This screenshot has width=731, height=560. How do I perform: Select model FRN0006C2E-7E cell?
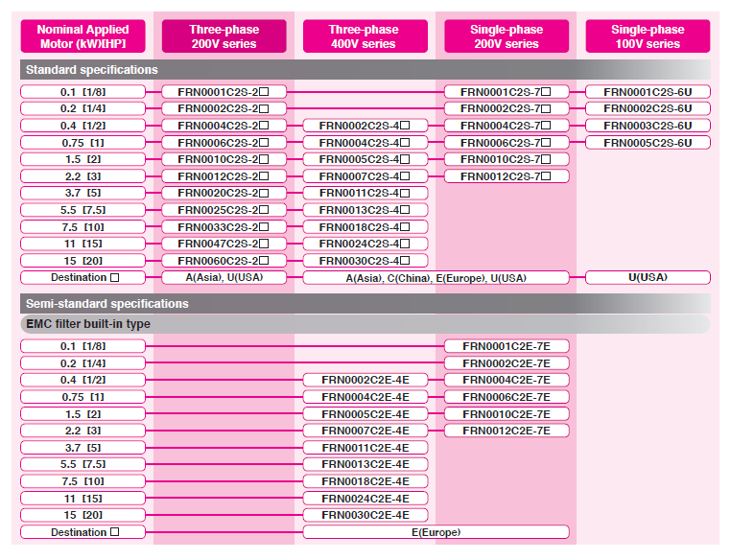point(507,397)
